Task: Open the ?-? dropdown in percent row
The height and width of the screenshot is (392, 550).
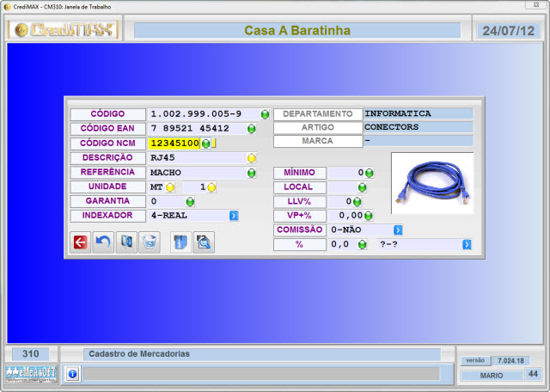Action: pos(467,245)
